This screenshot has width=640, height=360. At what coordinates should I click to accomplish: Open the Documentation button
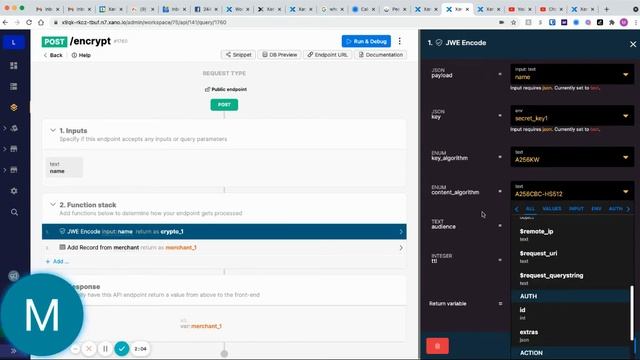pos(380,55)
